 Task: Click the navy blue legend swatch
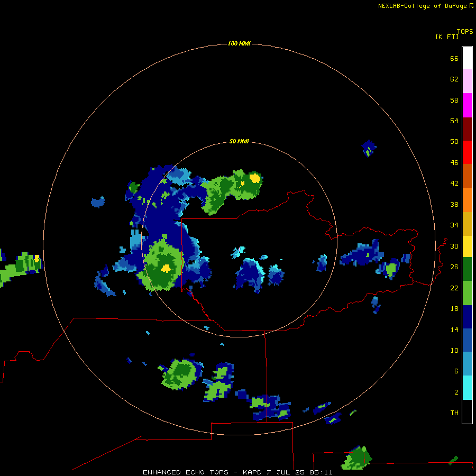tap(467, 317)
